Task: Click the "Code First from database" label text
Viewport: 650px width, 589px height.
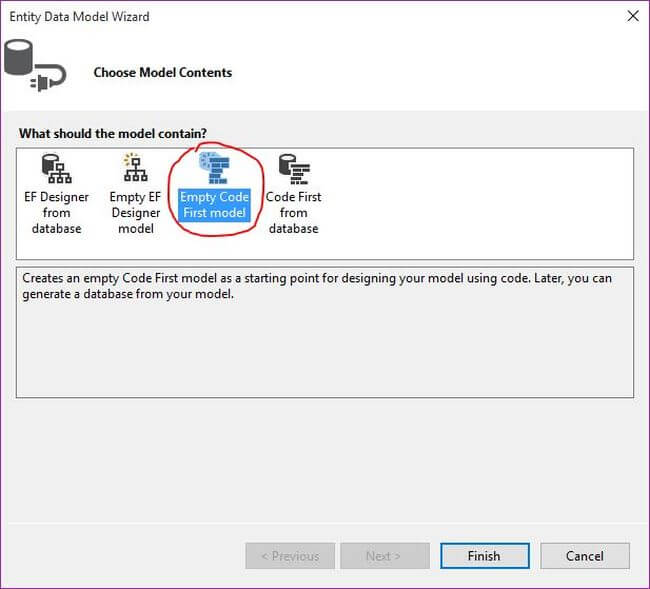Action: tap(293, 212)
